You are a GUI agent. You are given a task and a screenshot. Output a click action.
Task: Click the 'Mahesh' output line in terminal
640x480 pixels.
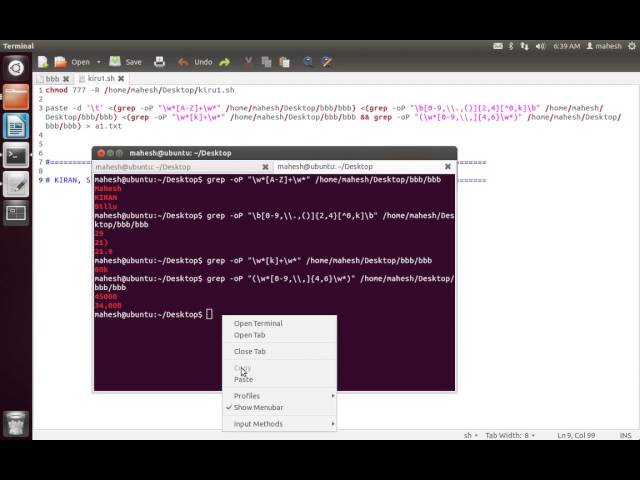(x=108, y=189)
